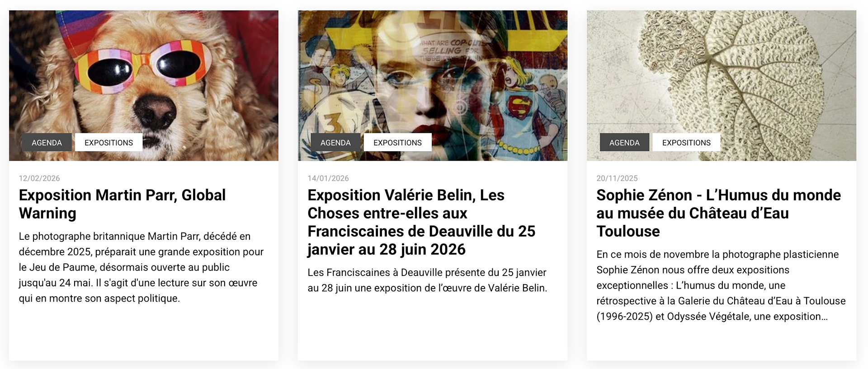The image size is (868, 369).
Task: Open the Valérie Belin 'Les Choses entre-elles' headline
Action: coord(421,222)
